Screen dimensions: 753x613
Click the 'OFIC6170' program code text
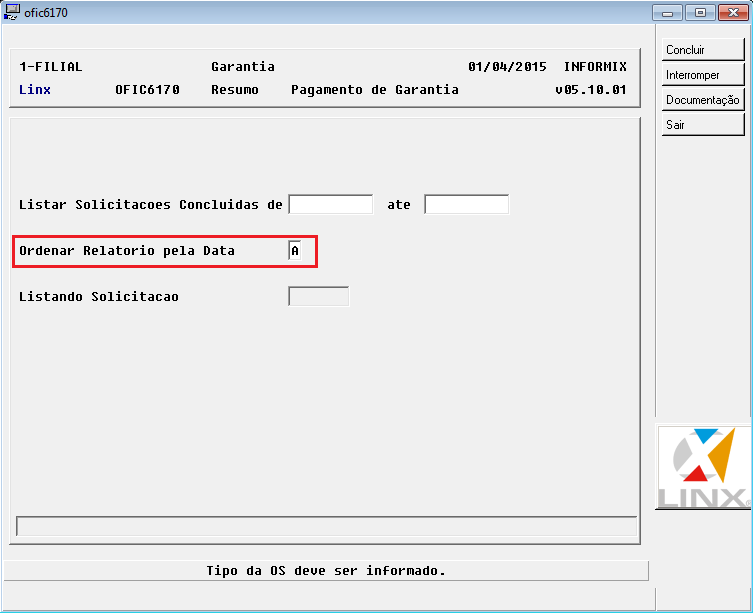(x=147, y=90)
